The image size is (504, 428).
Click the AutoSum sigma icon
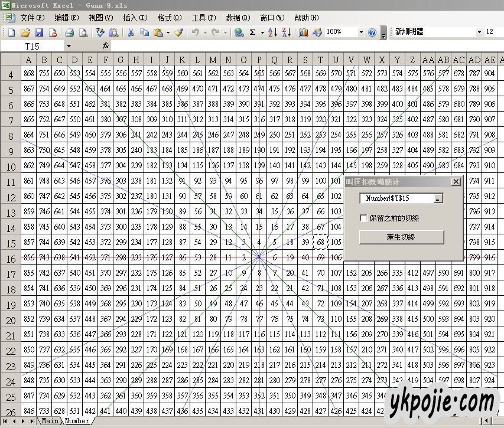tap(253, 32)
